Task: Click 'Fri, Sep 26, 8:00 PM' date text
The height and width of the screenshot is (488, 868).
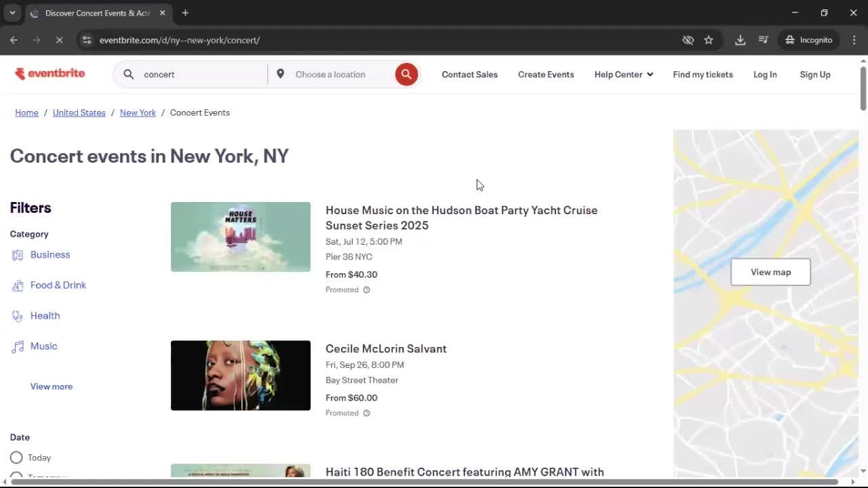Action: 365,365
